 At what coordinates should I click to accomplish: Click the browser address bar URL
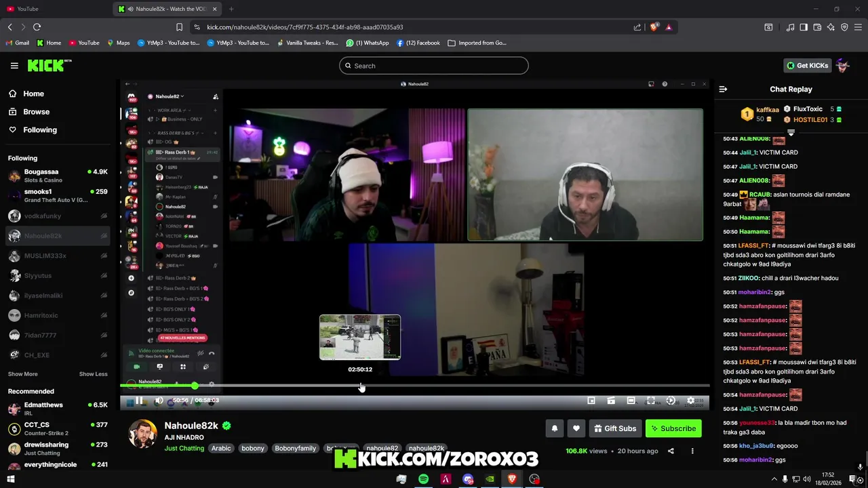pyautogui.click(x=305, y=27)
